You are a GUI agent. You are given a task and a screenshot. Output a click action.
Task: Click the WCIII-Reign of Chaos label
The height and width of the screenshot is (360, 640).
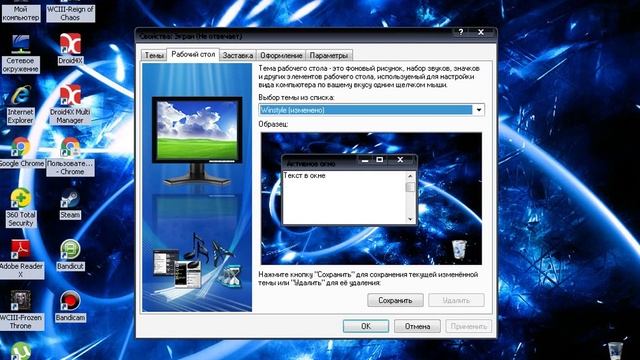pyautogui.click(x=70, y=13)
